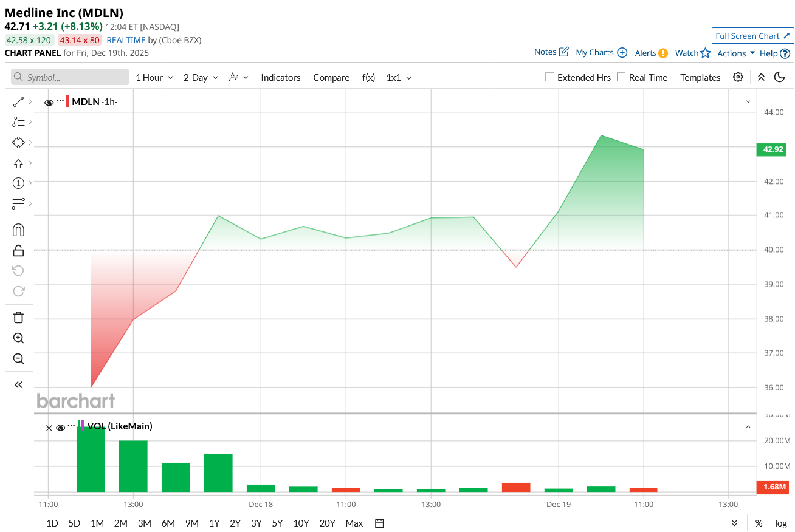Open Notes for this chart
795x532 pixels.
pyautogui.click(x=551, y=52)
